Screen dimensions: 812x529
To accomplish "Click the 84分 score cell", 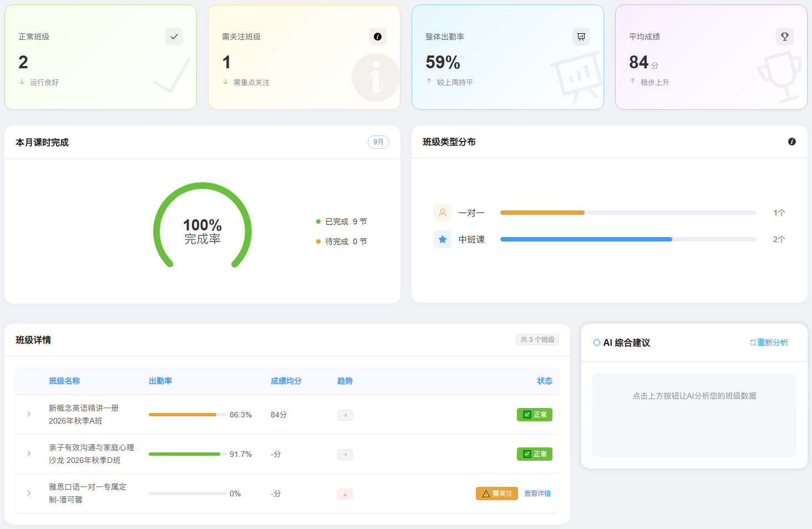I will pos(279,415).
